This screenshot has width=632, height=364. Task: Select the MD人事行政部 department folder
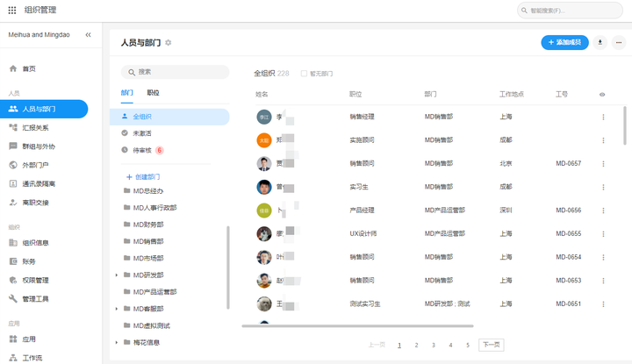coord(155,208)
